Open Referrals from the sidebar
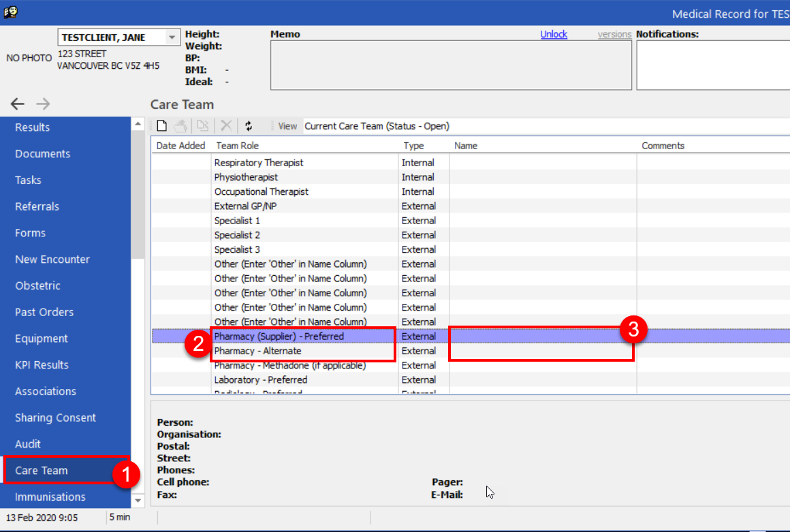Screen dimensions: 790x532 37,206
